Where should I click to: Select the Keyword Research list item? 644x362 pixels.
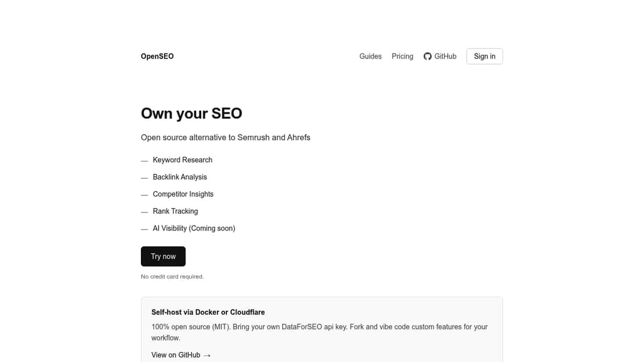click(x=182, y=160)
